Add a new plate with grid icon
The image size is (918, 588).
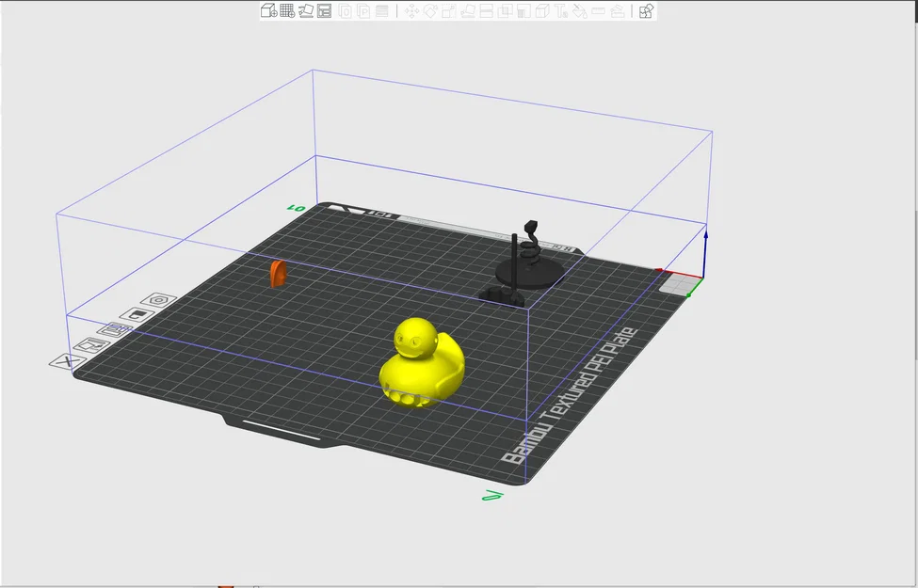click(287, 10)
